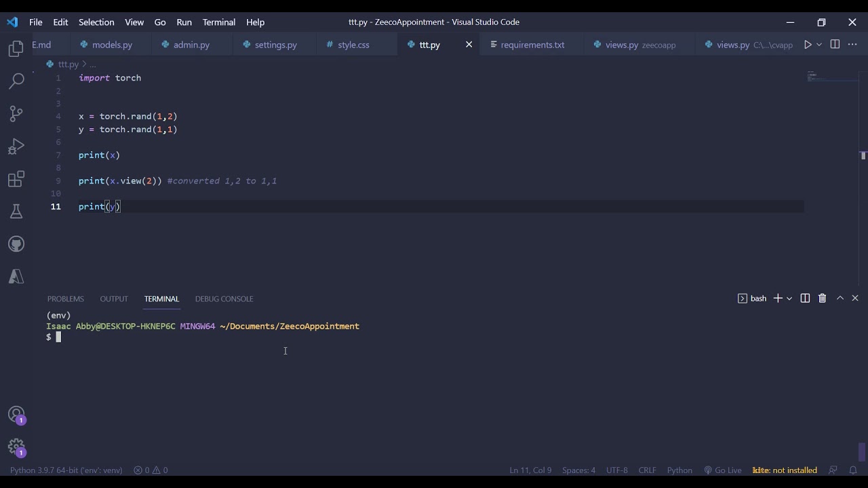Viewport: 868px width, 488px height.
Task: Run the Python file with play button
Action: [x=808, y=45]
